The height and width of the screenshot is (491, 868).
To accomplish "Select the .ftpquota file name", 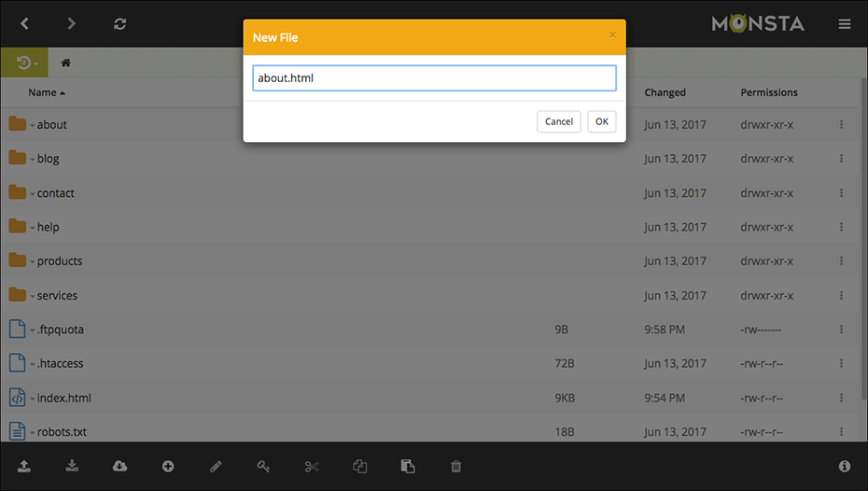I will 61,330.
